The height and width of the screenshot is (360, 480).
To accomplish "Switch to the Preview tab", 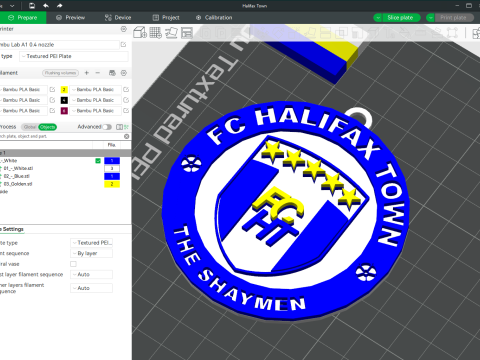I will coord(70,18).
